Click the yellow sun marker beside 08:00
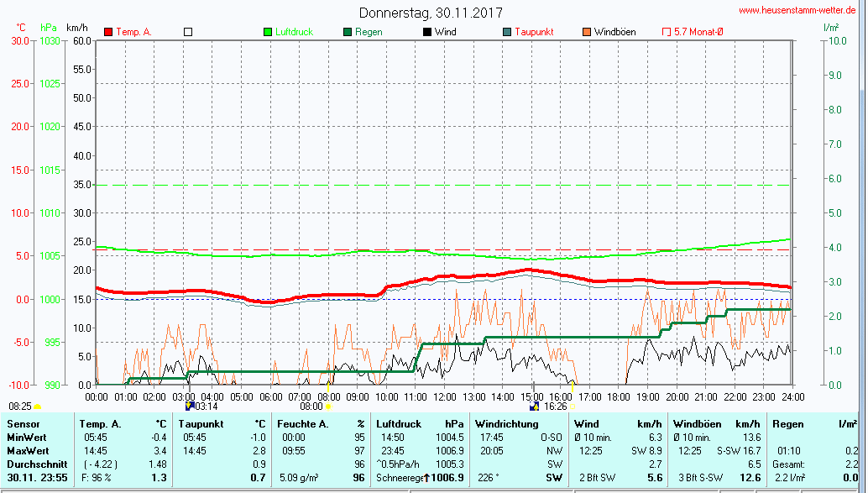 [328, 406]
